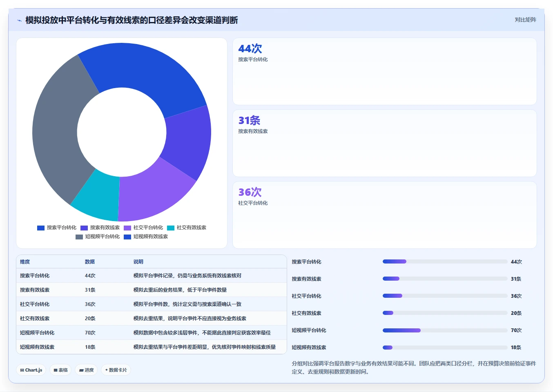Click the 20条 table cell
553x392 pixels.
(x=90, y=319)
